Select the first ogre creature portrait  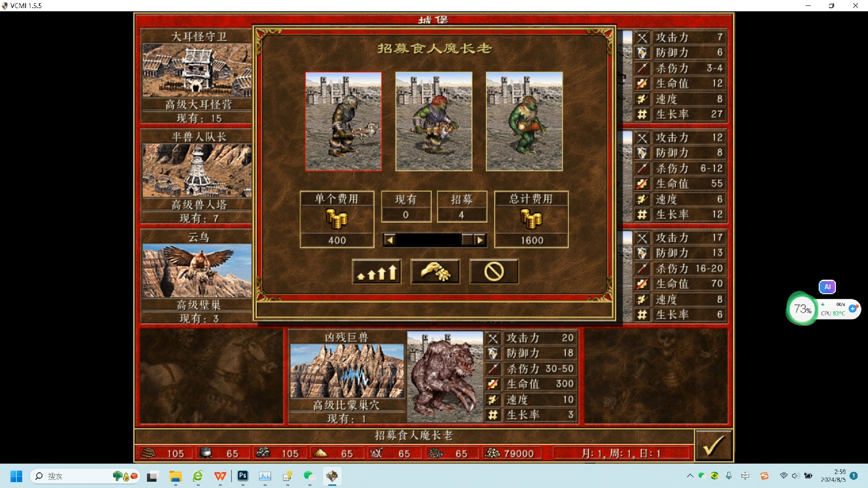coord(344,122)
